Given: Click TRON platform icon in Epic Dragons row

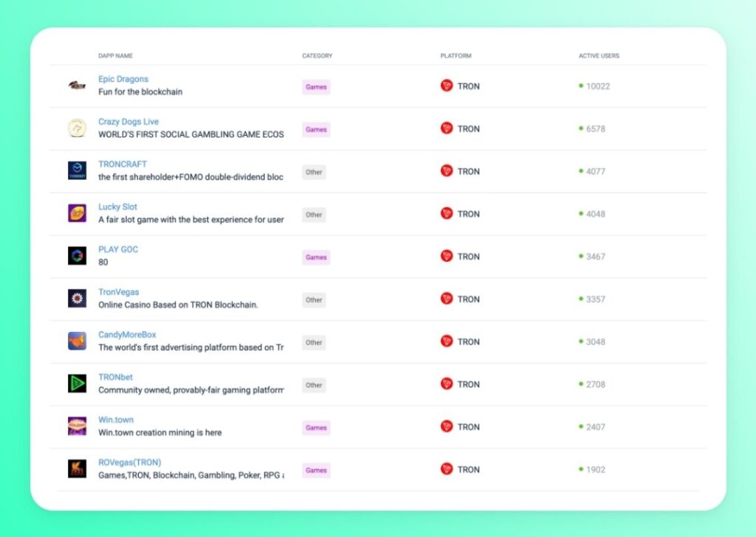Looking at the screenshot, I should pos(447,86).
